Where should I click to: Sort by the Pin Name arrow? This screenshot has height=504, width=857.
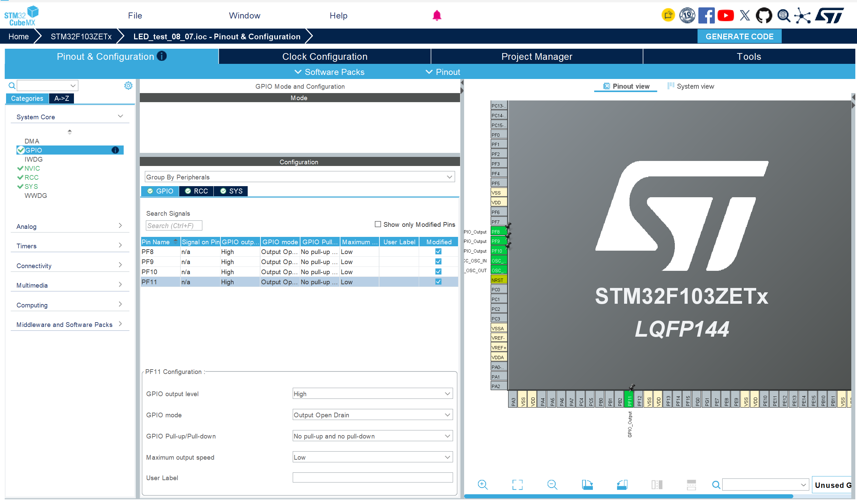175,242
